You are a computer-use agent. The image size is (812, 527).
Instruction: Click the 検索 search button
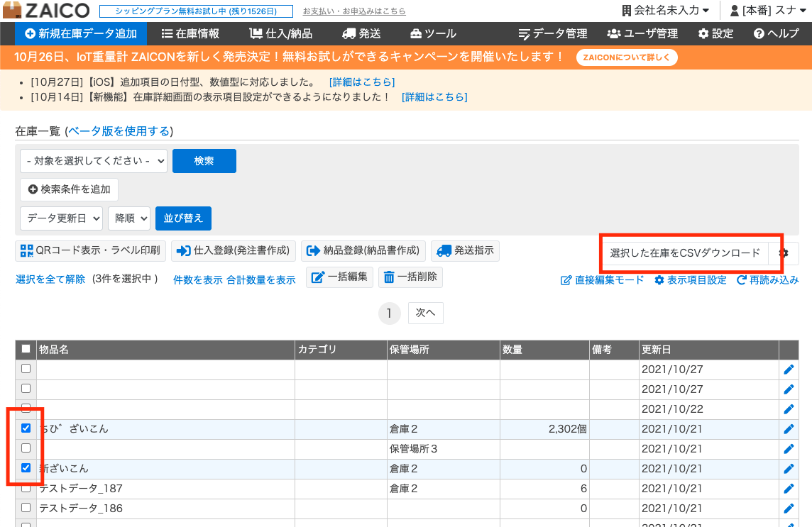pos(204,161)
